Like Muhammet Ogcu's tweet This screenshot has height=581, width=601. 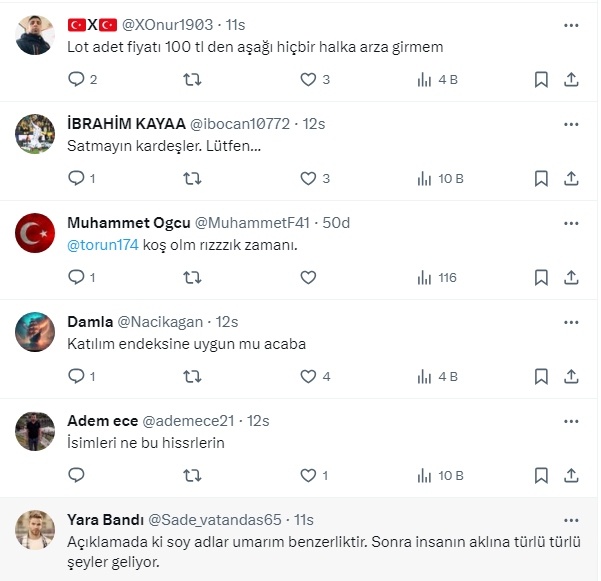pyautogui.click(x=308, y=277)
